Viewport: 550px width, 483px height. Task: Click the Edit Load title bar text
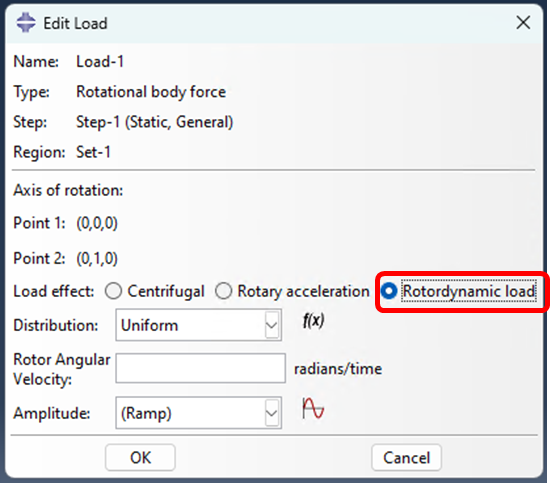[75, 24]
